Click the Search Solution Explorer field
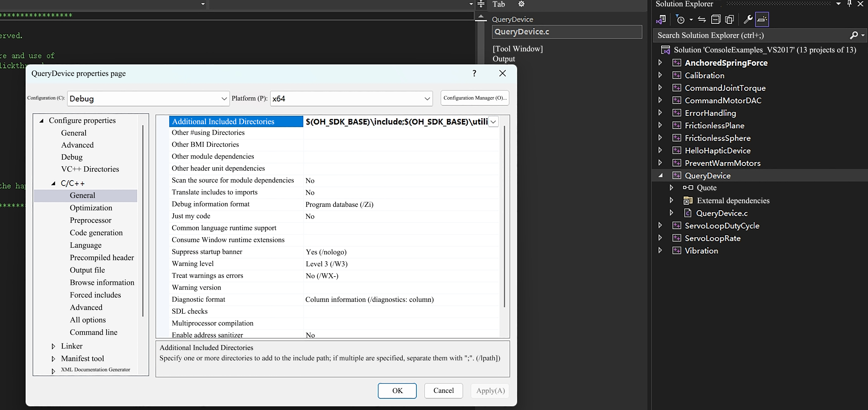This screenshot has width=868, height=410. (x=751, y=35)
